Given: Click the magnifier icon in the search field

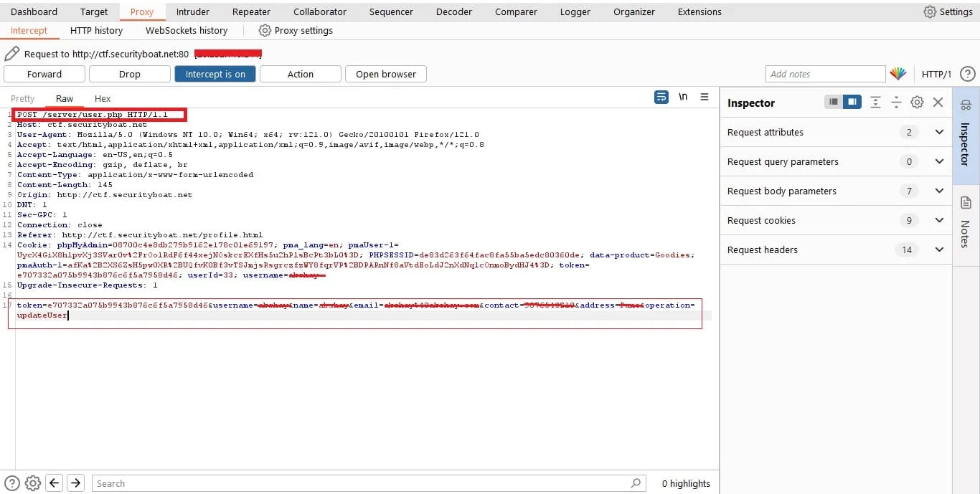Looking at the screenshot, I should 636,483.
